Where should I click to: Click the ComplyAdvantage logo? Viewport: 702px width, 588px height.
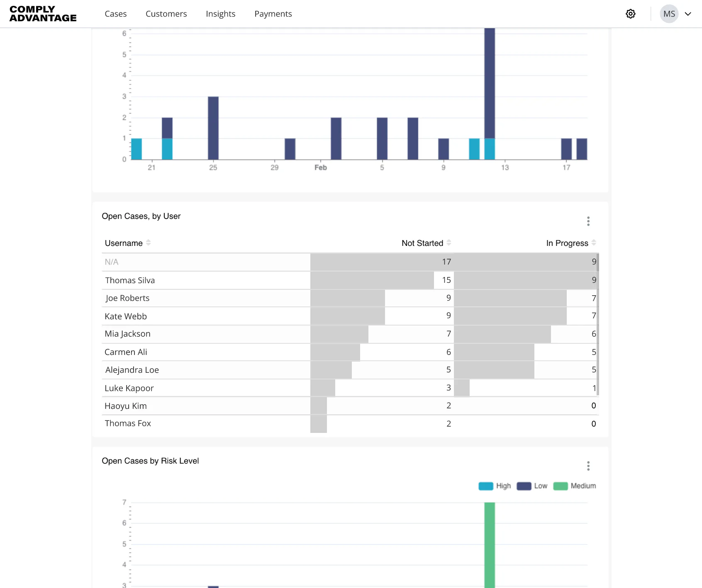pyautogui.click(x=43, y=14)
